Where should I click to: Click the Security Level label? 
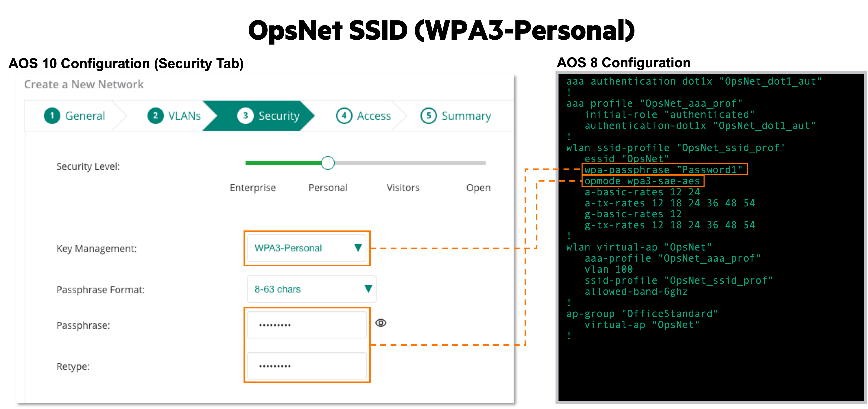(88, 166)
